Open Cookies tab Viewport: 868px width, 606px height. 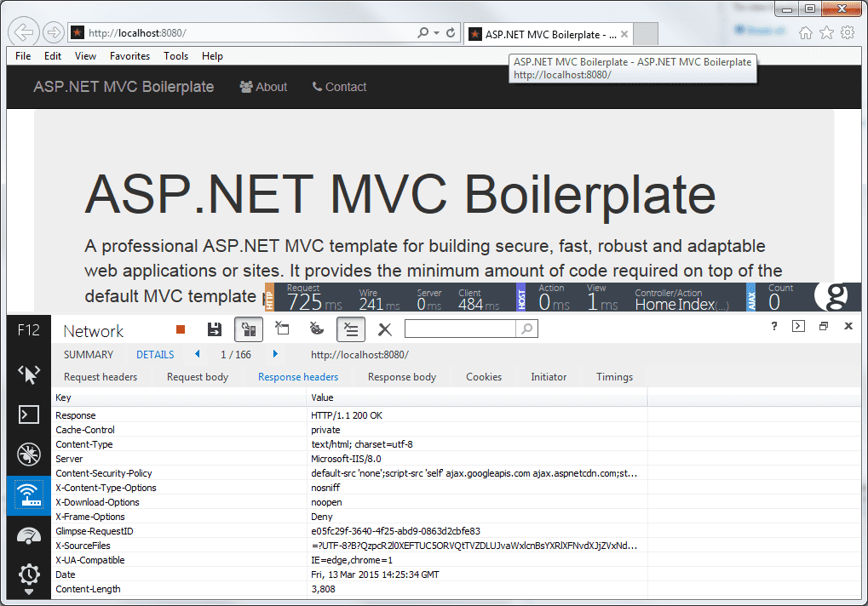tap(484, 376)
